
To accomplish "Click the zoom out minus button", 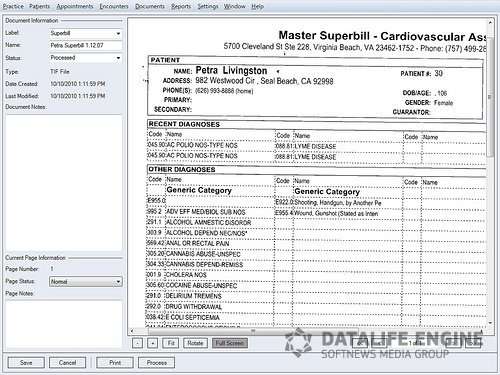I will [x=137, y=343].
